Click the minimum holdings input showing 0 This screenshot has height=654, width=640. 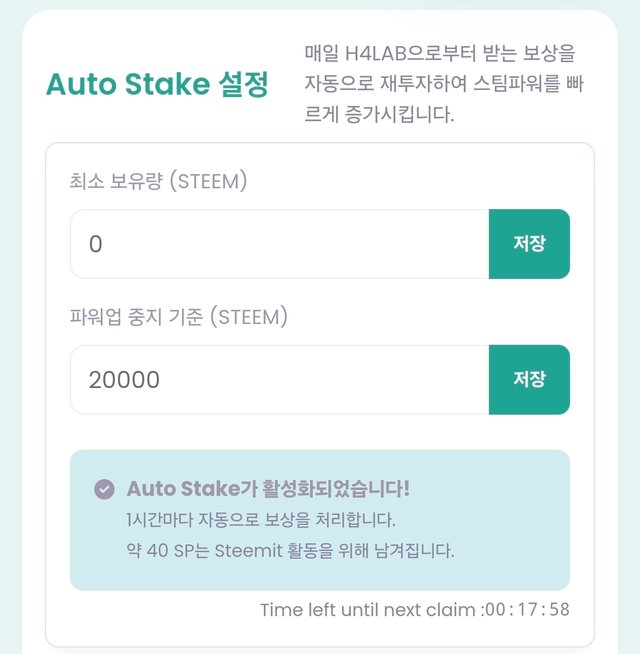click(x=279, y=244)
